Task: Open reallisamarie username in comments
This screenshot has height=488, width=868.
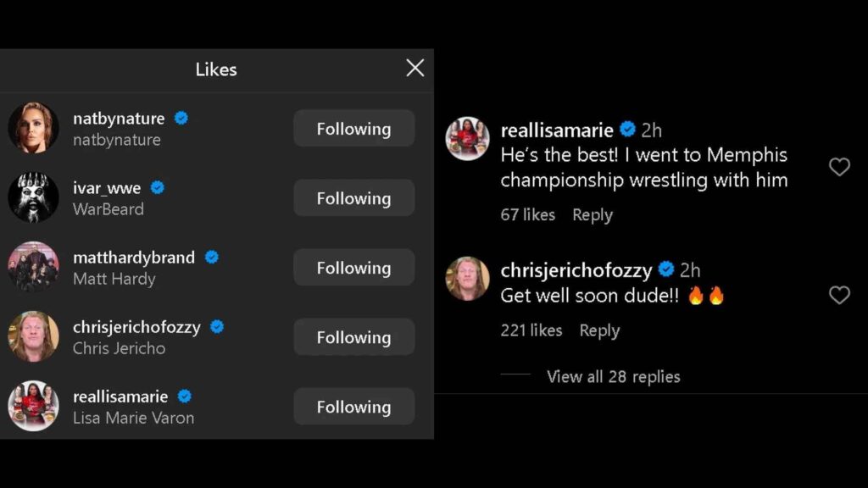Action: point(557,130)
